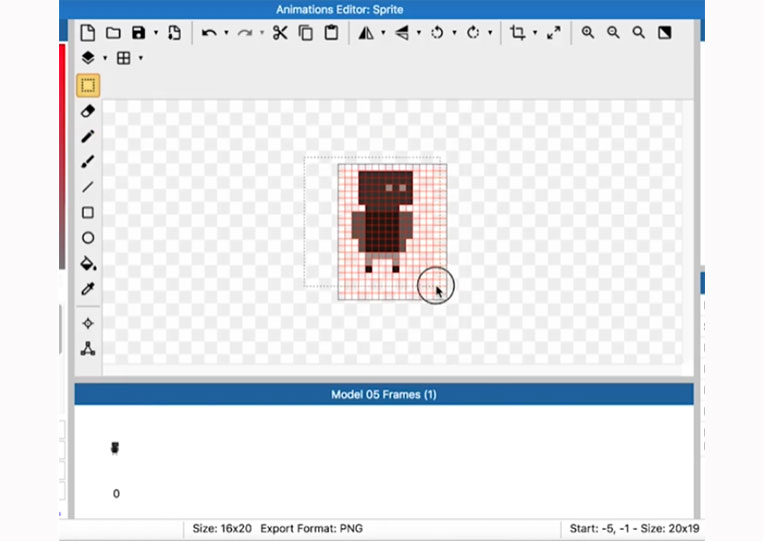Open rotate clockwise dropdown arrow
This screenshot has width=763, height=541.
pyautogui.click(x=490, y=33)
